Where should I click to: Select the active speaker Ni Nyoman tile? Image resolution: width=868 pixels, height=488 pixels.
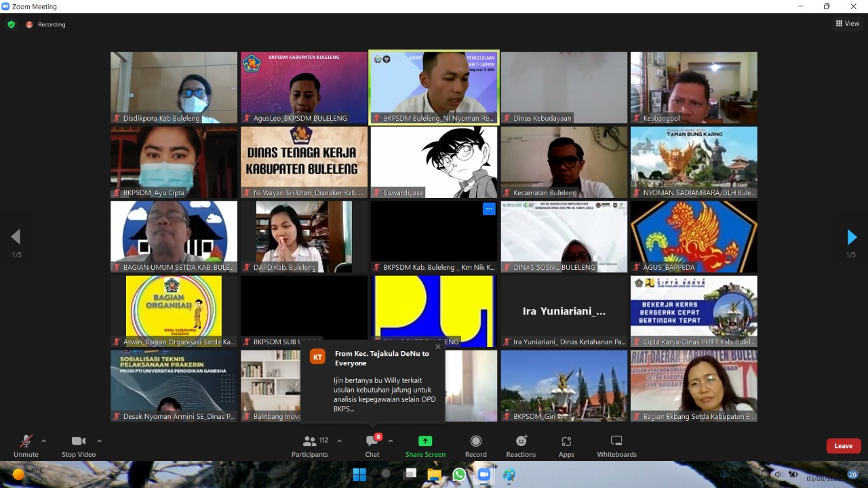coord(434,88)
